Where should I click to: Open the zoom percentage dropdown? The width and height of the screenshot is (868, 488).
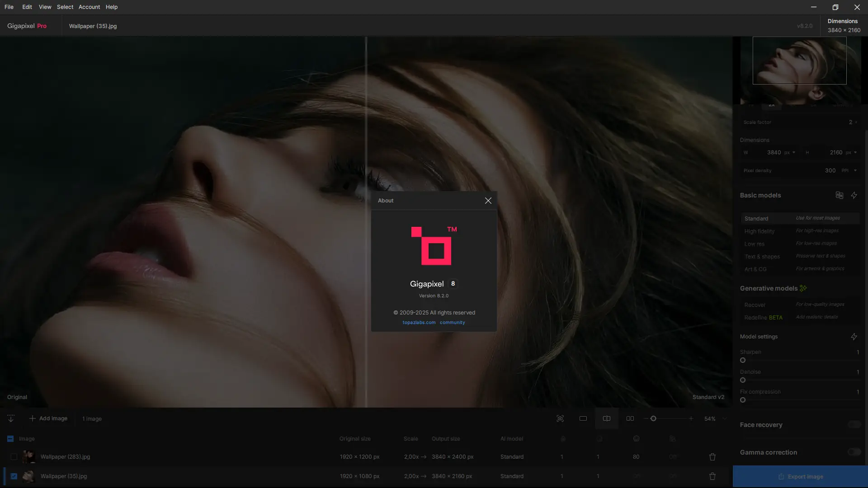click(724, 419)
